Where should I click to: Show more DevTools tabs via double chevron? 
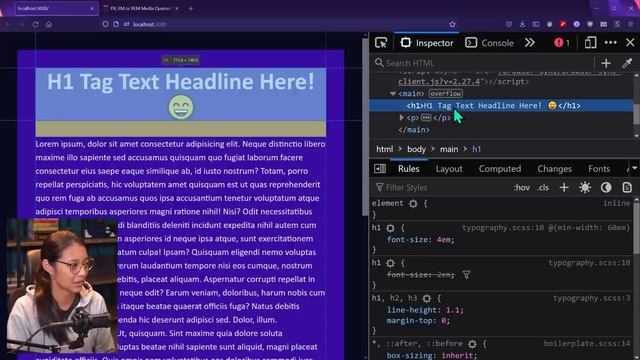tap(530, 42)
